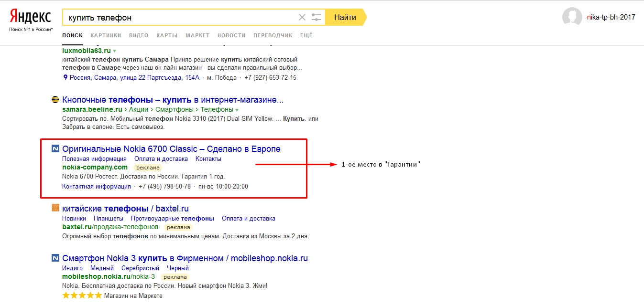Switch to the НОВОСТИ tab

click(x=231, y=35)
